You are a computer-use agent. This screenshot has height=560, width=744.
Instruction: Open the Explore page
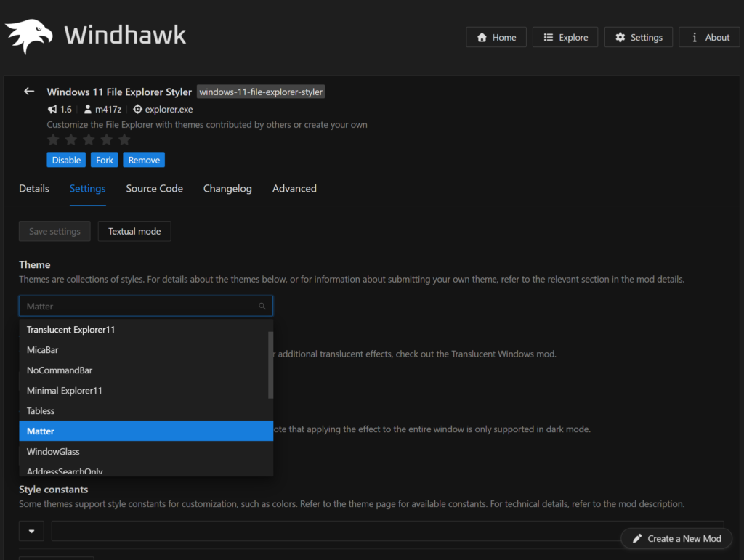pyautogui.click(x=565, y=37)
